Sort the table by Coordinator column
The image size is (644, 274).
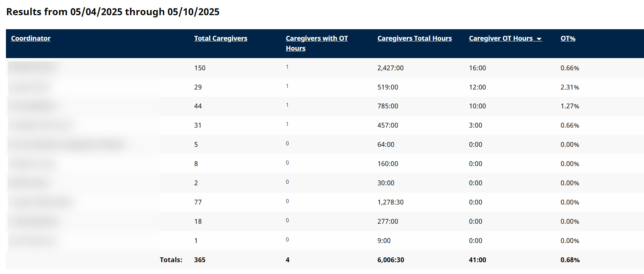point(31,38)
